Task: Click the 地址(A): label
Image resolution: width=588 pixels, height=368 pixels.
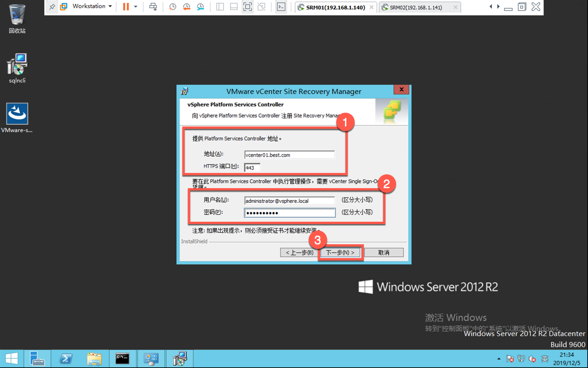Action: click(214, 154)
